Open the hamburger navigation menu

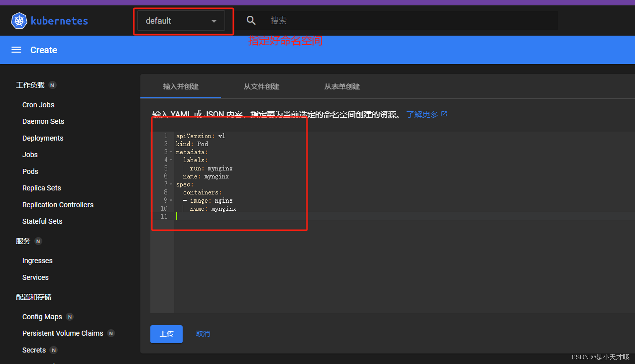(16, 50)
